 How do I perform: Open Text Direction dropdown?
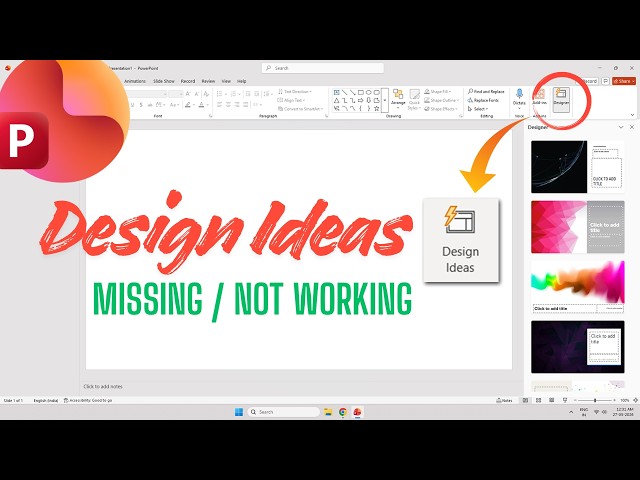pos(294,91)
